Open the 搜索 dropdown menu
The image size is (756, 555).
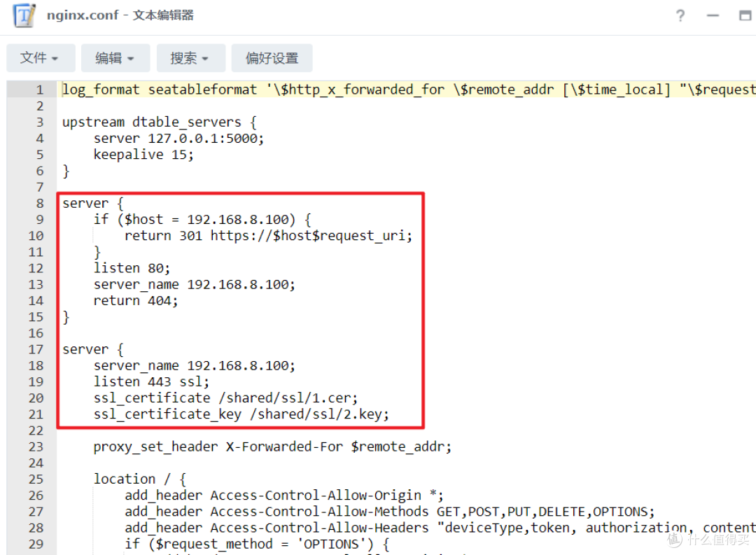pyautogui.click(x=190, y=58)
